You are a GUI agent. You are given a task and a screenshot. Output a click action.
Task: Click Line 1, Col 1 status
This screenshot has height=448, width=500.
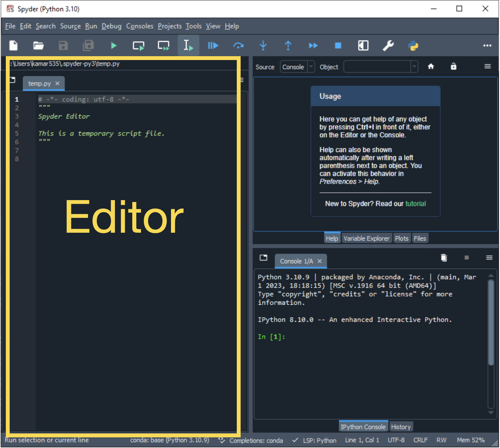(362, 440)
